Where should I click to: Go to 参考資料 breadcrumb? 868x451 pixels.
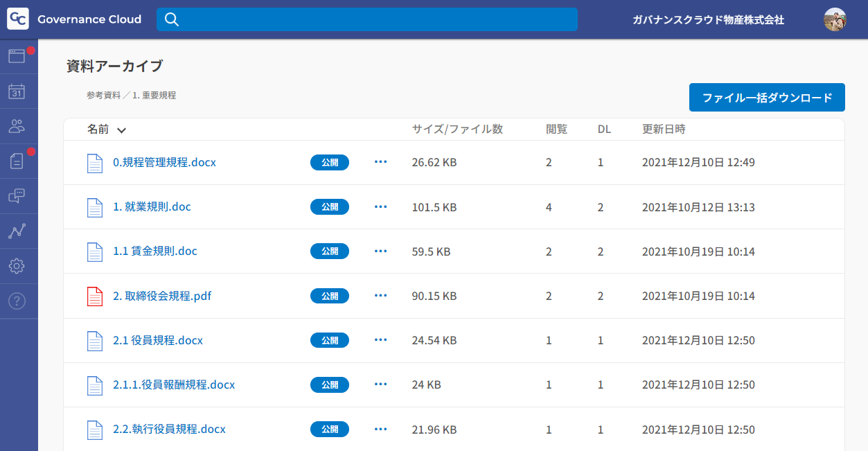[x=104, y=95]
